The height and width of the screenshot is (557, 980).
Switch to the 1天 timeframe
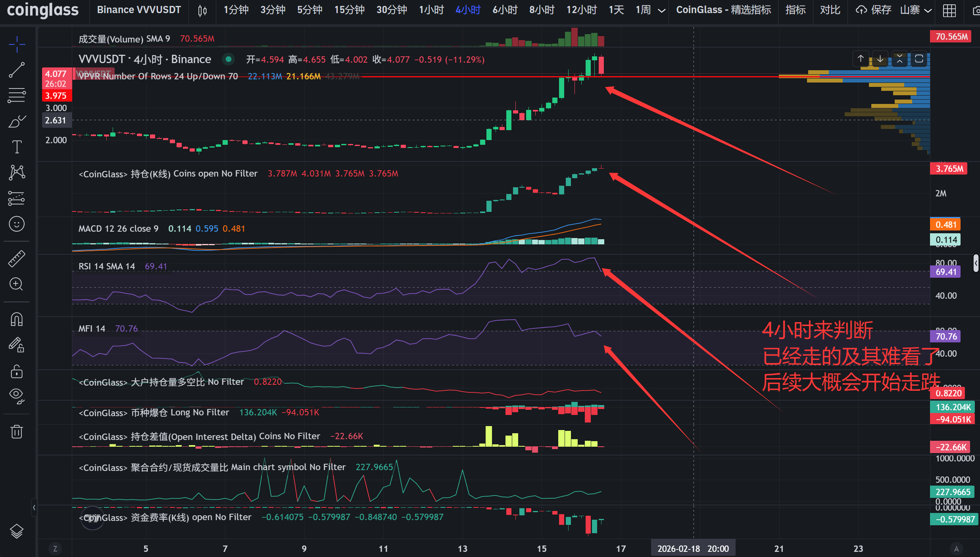coord(616,10)
